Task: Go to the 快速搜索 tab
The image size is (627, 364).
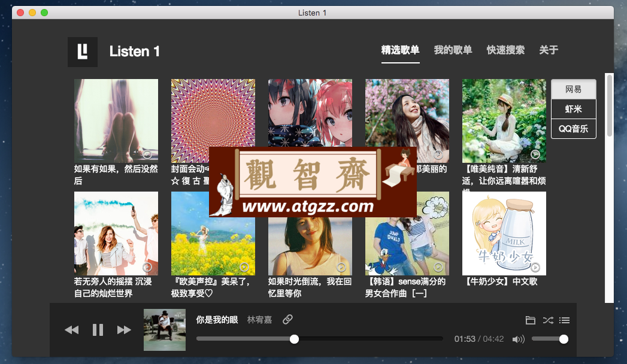Action: coord(505,50)
